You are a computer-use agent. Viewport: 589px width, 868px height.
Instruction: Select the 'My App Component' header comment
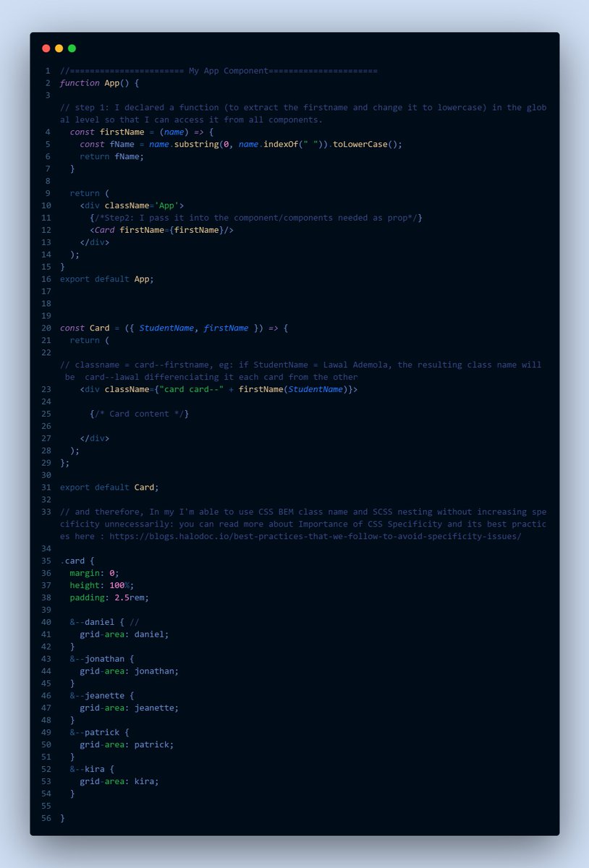click(x=219, y=71)
